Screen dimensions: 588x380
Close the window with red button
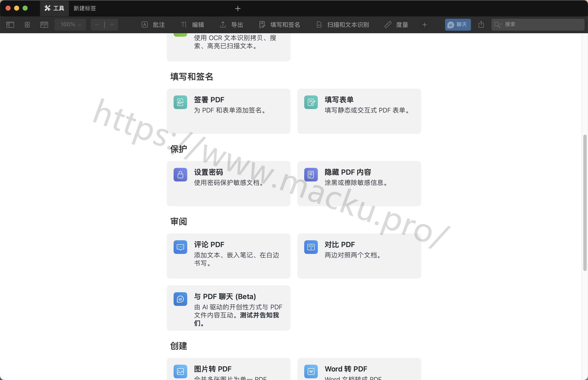[8, 8]
